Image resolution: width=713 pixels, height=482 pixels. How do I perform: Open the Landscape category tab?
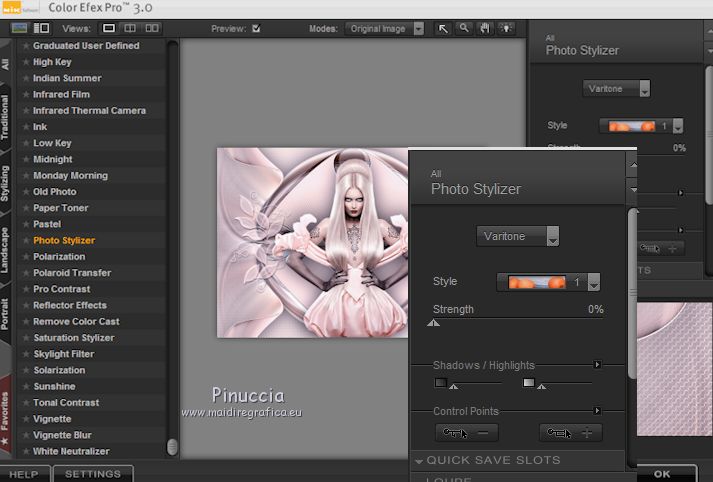[7, 252]
